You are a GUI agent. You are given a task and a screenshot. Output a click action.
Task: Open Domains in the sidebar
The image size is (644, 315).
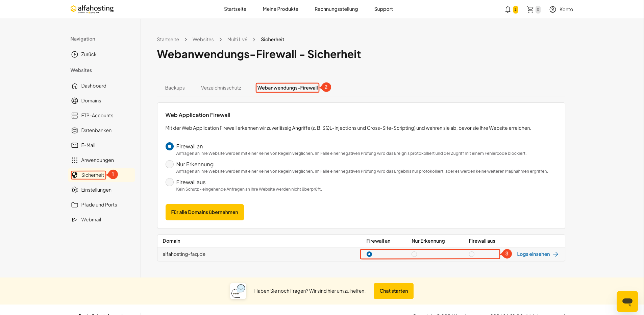click(91, 101)
